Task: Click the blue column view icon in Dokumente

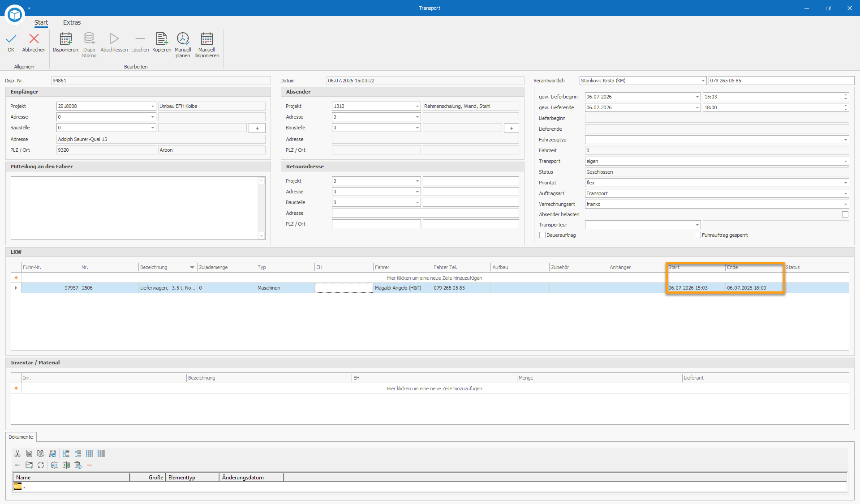Action: (x=90, y=453)
